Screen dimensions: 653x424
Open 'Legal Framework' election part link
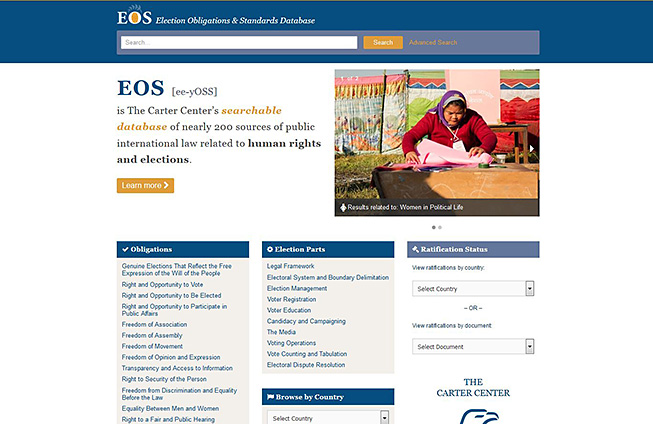coord(291,266)
